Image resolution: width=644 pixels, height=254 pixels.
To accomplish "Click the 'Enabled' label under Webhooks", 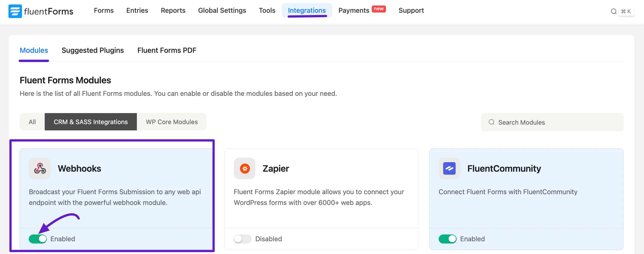I will [x=63, y=239].
